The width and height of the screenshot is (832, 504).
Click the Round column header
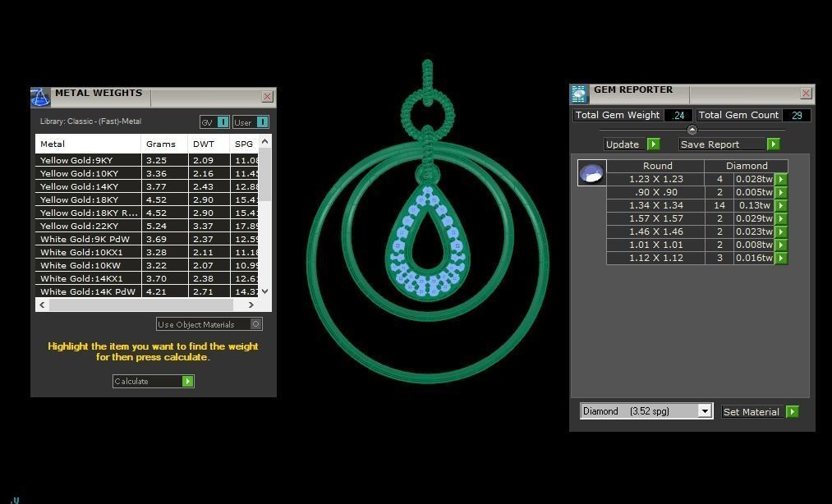coord(657,166)
